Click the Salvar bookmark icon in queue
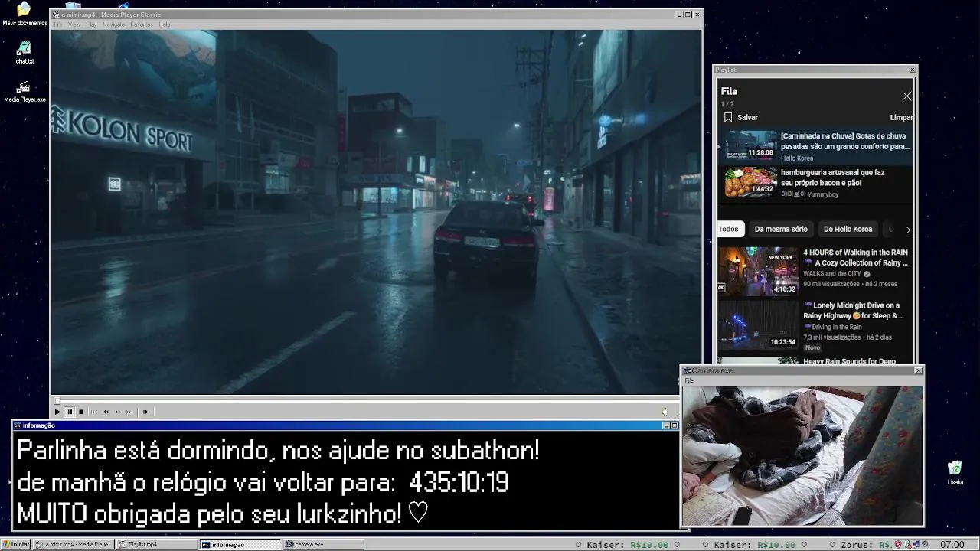This screenshot has height=551, width=980. (x=728, y=117)
